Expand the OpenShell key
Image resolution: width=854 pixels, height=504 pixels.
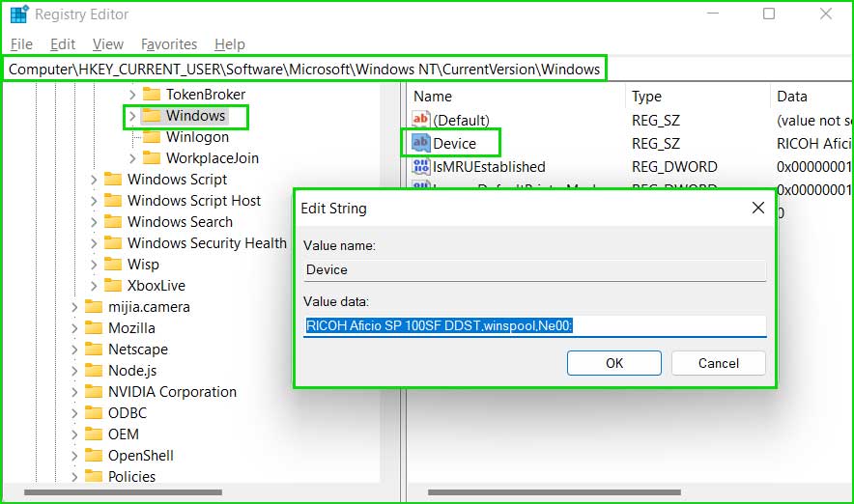(x=74, y=456)
